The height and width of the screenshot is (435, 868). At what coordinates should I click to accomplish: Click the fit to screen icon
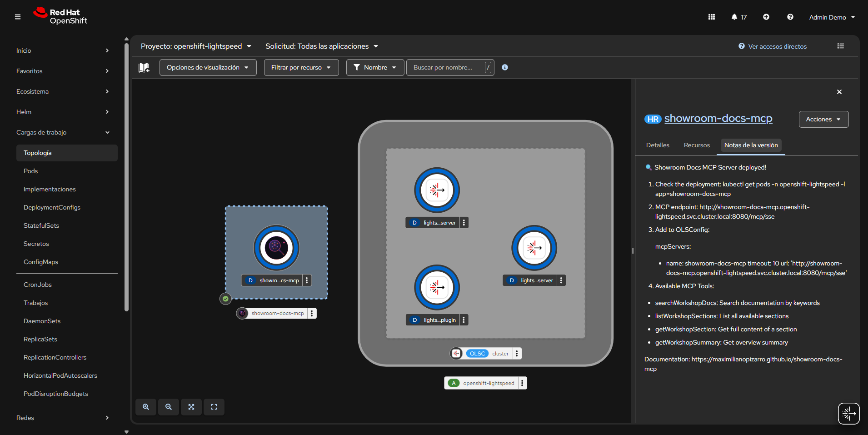click(x=191, y=407)
